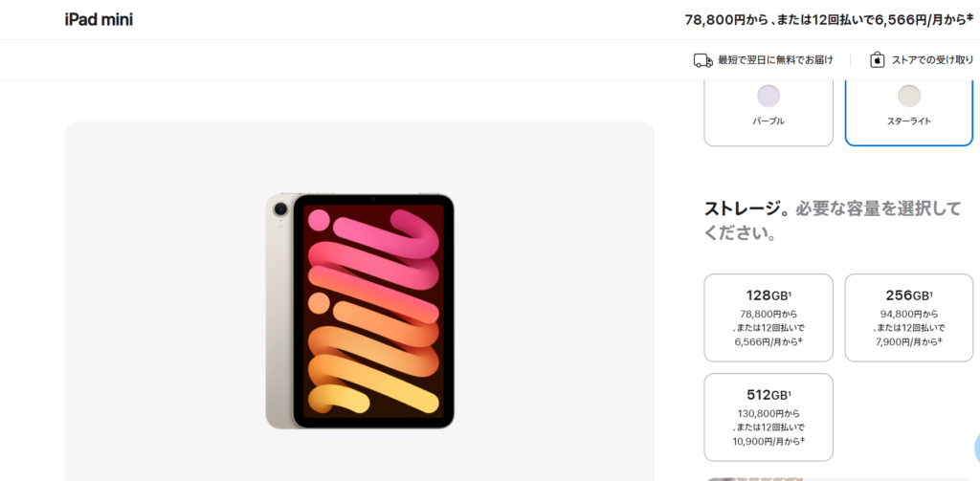This screenshot has height=481, width=980.
Task: Choose the 256GB storage option
Action: (x=908, y=317)
